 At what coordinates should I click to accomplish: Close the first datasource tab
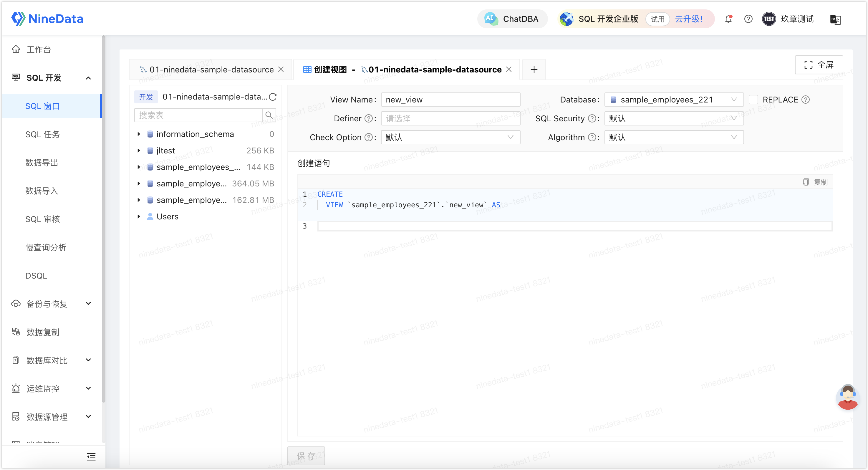281,69
